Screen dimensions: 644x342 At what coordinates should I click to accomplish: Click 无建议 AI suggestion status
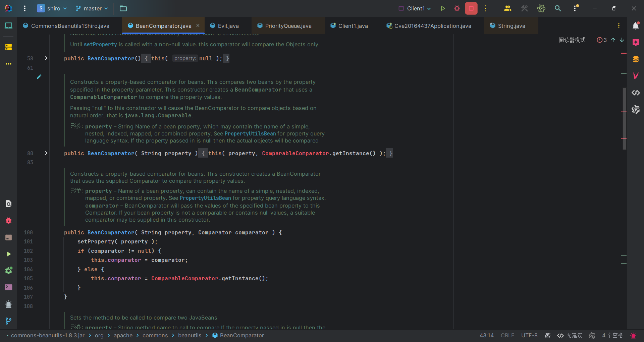coord(570,335)
